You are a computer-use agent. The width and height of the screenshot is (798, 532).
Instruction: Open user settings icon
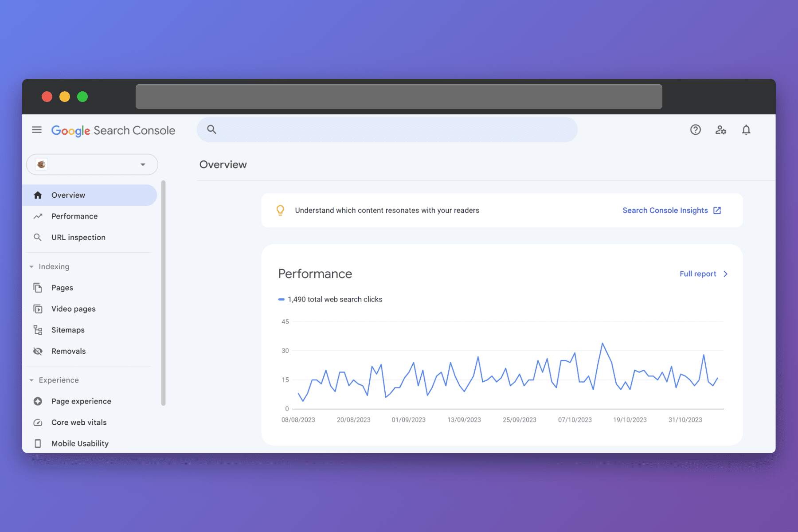[x=721, y=130]
